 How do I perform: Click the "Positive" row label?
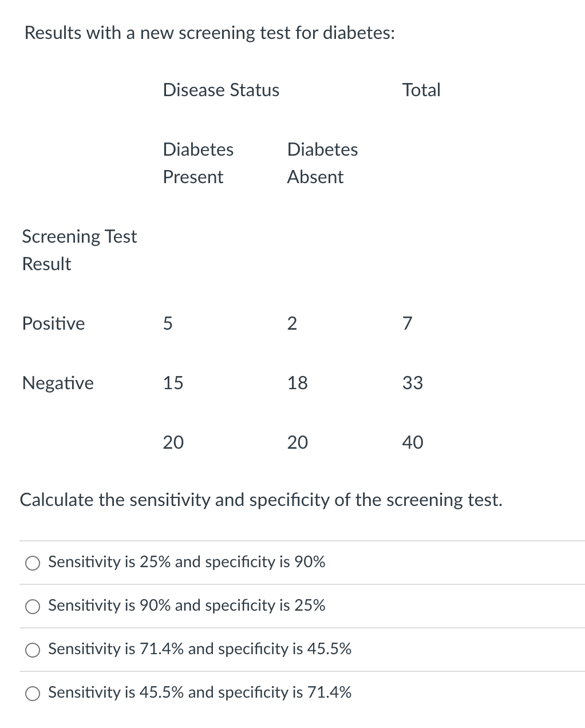pos(53,324)
